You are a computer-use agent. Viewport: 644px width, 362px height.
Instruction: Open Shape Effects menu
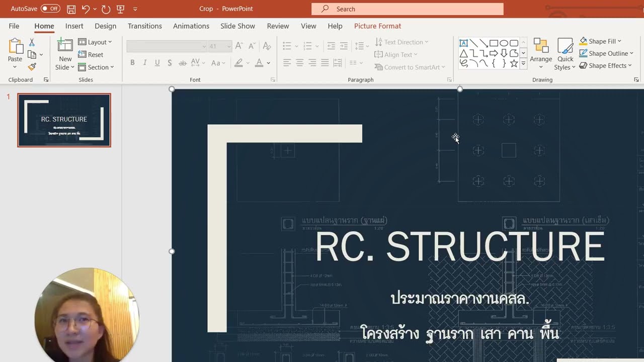(605, 65)
